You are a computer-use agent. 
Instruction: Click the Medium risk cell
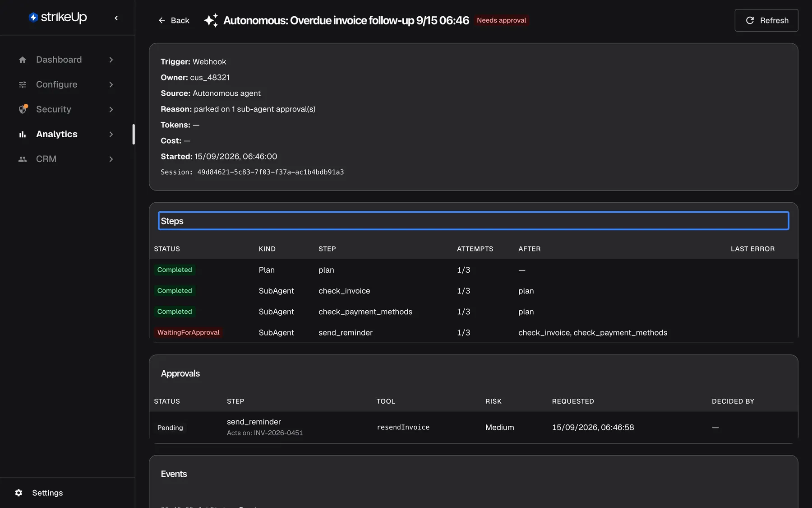pyautogui.click(x=499, y=427)
